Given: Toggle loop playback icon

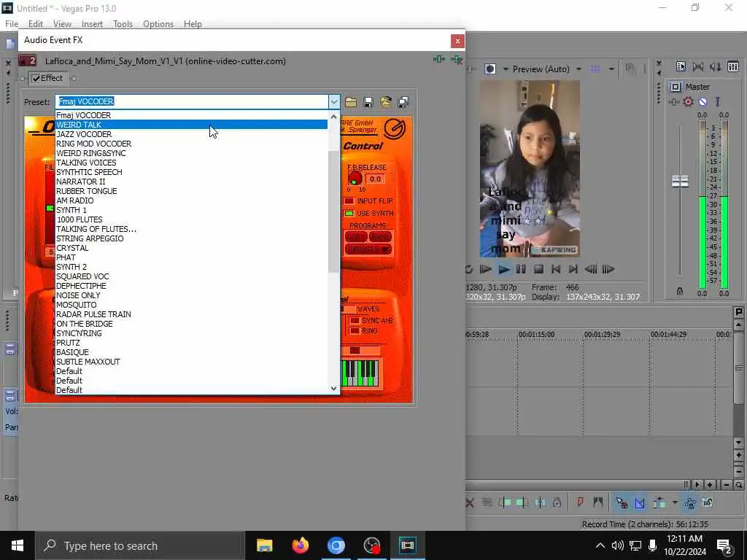Looking at the screenshot, I should coord(469,269).
